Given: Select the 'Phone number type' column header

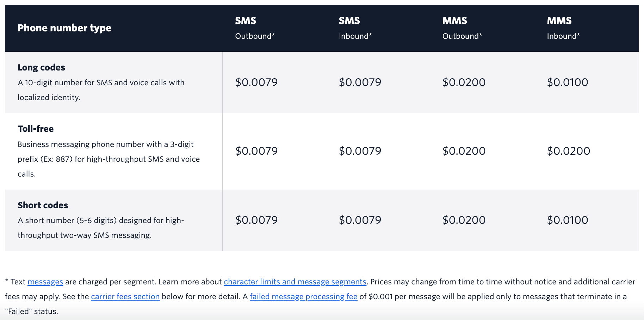Looking at the screenshot, I should 64,28.
